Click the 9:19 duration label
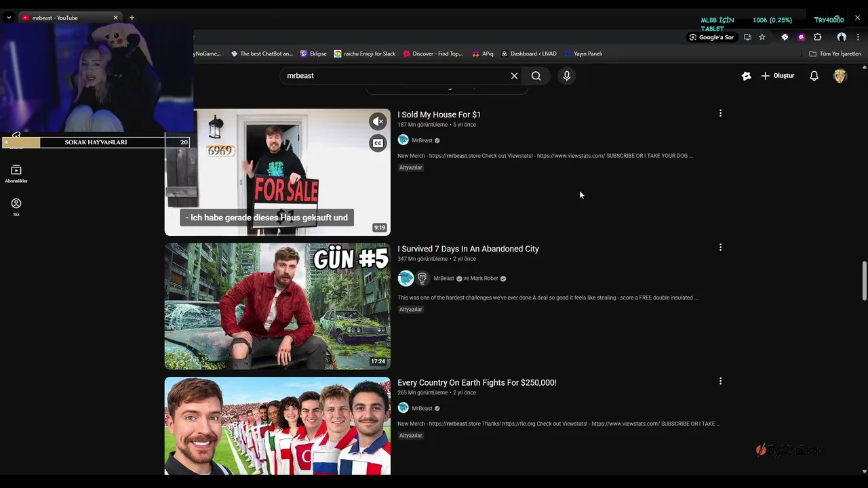868x488 pixels. point(380,228)
